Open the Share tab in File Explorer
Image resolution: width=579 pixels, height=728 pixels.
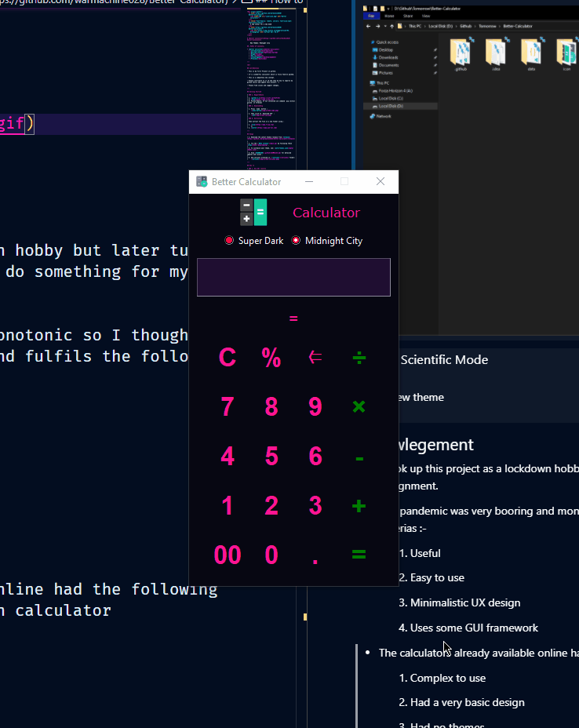tap(408, 16)
